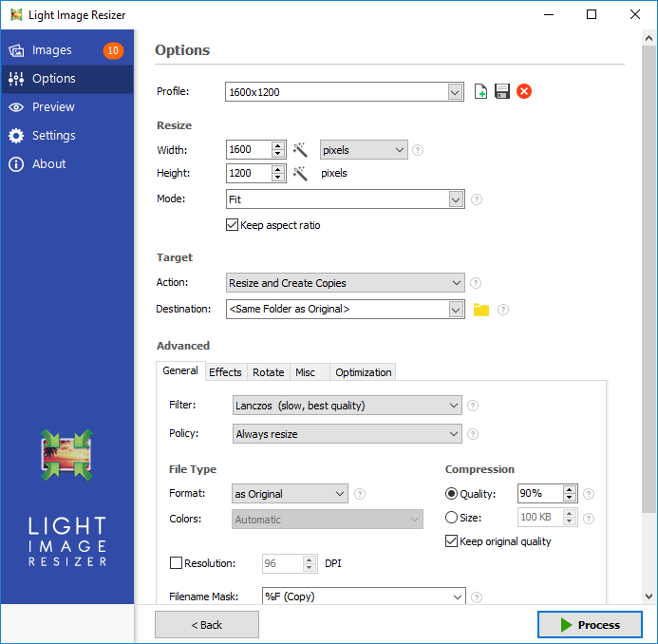This screenshot has height=644, width=658.
Task: Click the Process button
Action: (589, 625)
